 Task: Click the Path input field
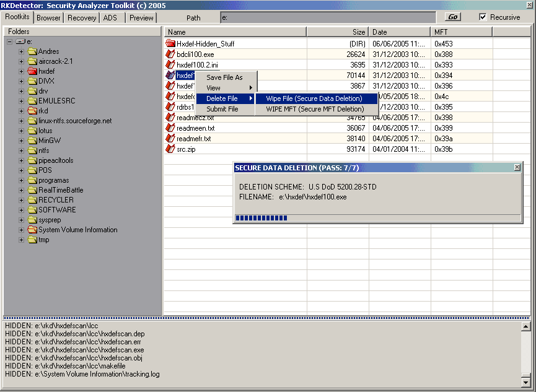coord(328,17)
